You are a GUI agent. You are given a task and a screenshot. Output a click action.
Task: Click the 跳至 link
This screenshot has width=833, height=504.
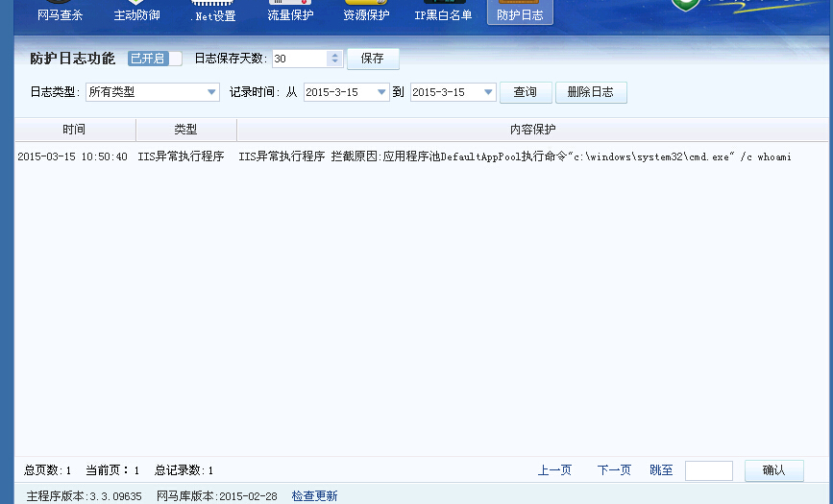tap(661, 470)
